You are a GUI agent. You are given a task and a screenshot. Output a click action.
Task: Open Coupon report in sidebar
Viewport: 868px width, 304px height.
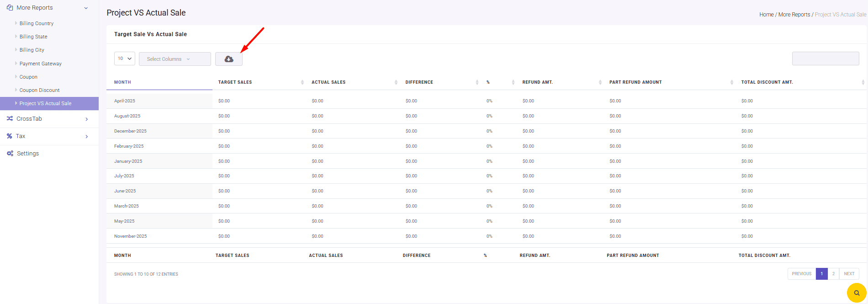[28, 77]
